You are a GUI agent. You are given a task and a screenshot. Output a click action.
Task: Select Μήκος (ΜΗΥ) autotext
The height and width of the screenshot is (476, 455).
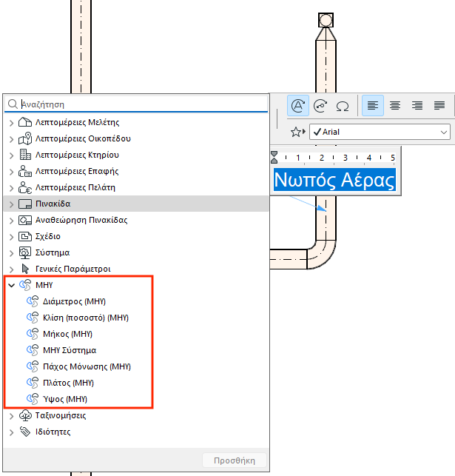[x=136, y=334]
